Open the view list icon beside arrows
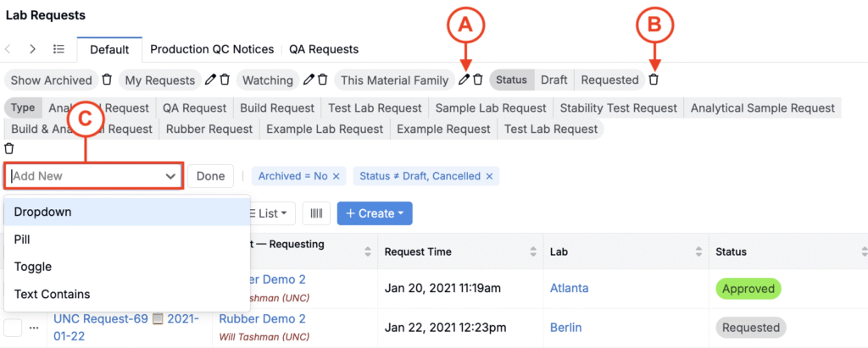Screen dimensions: 868x348 58,49
